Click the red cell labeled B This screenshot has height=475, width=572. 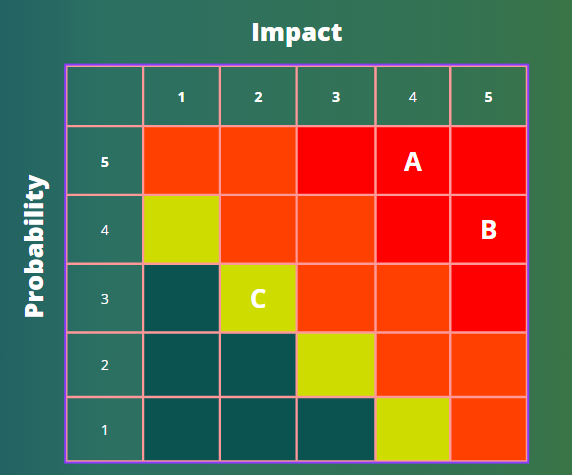point(489,229)
